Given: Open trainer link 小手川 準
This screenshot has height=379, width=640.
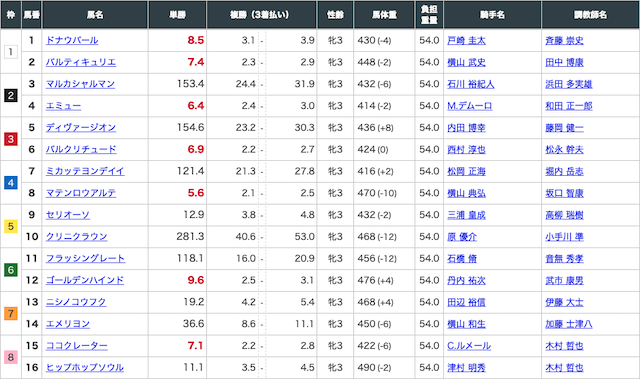Looking at the screenshot, I should pyautogui.click(x=564, y=237).
